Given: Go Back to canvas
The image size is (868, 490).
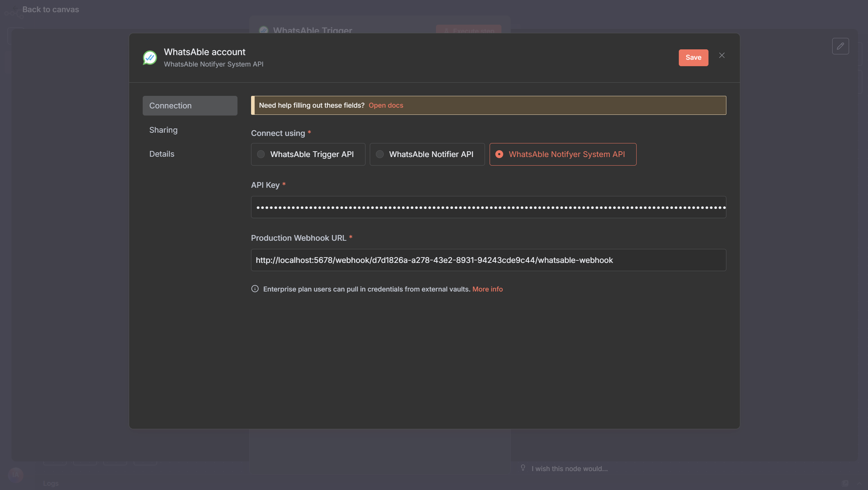Looking at the screenshot, I should tap(50, 9).
